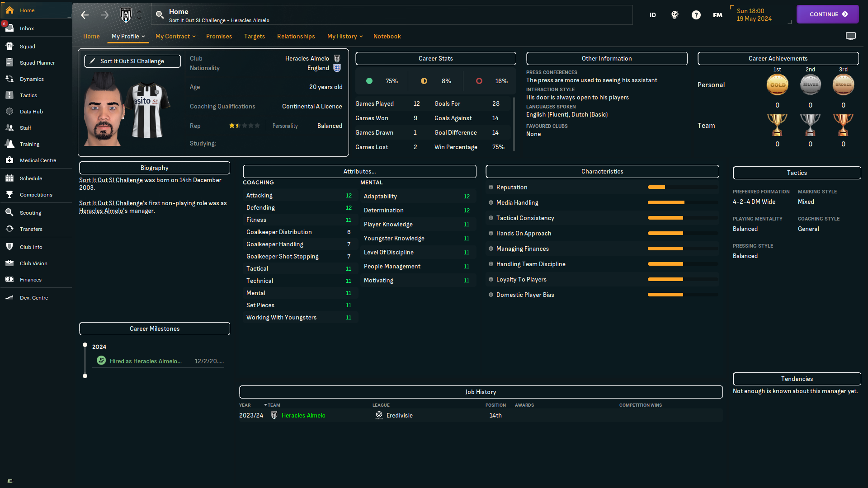This screenshot has width=868, height=488.
Task: Click the search magnifier icon
Action: pos(160,15)
